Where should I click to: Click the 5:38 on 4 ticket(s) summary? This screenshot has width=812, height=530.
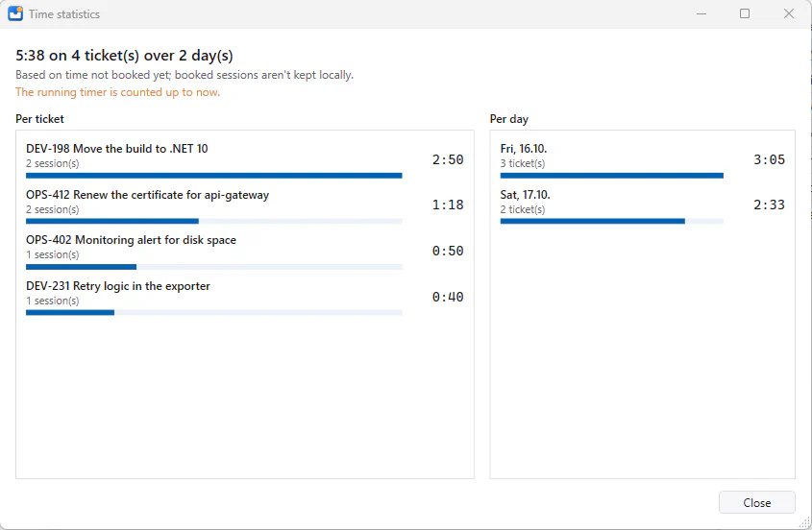click(124, 56)
